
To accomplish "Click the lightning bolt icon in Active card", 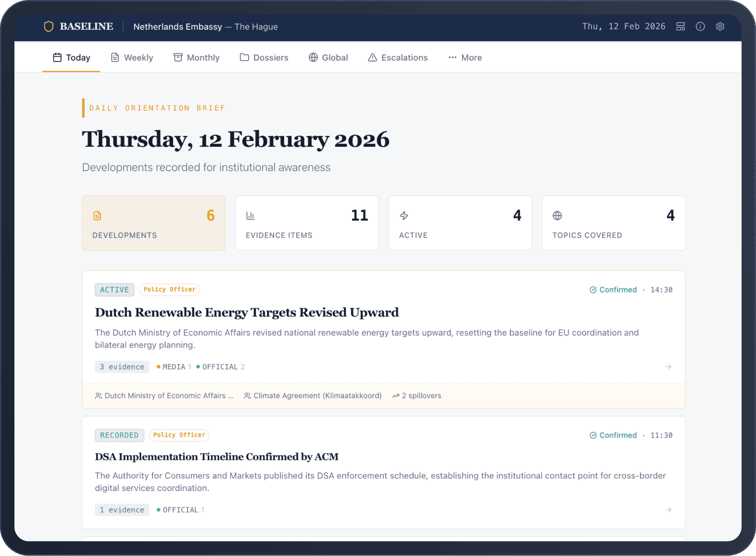I will (x=404, y=215).
